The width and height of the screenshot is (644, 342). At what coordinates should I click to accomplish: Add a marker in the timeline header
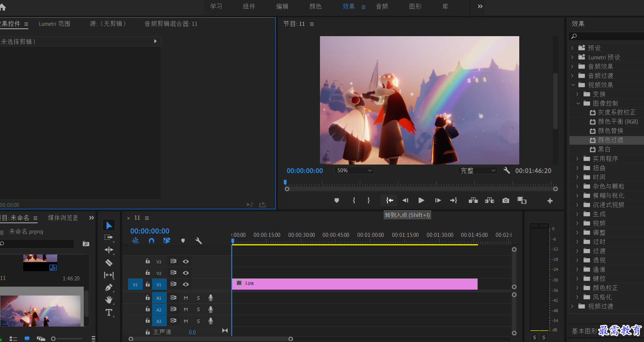[x=183, y=241]
